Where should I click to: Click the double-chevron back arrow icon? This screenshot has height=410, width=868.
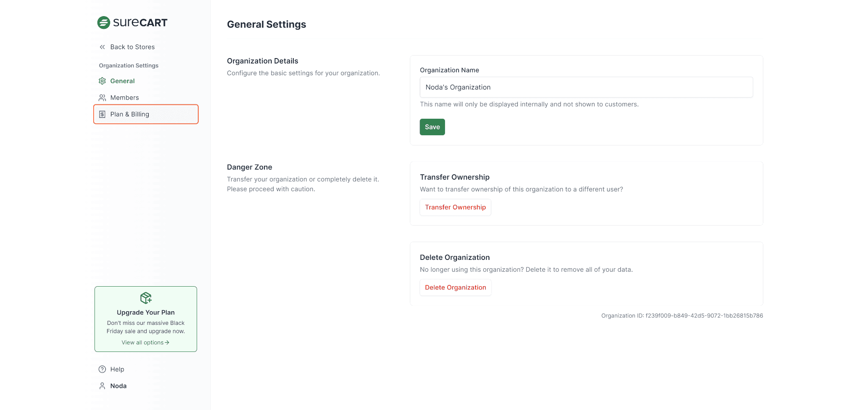(x=102, y=47)
